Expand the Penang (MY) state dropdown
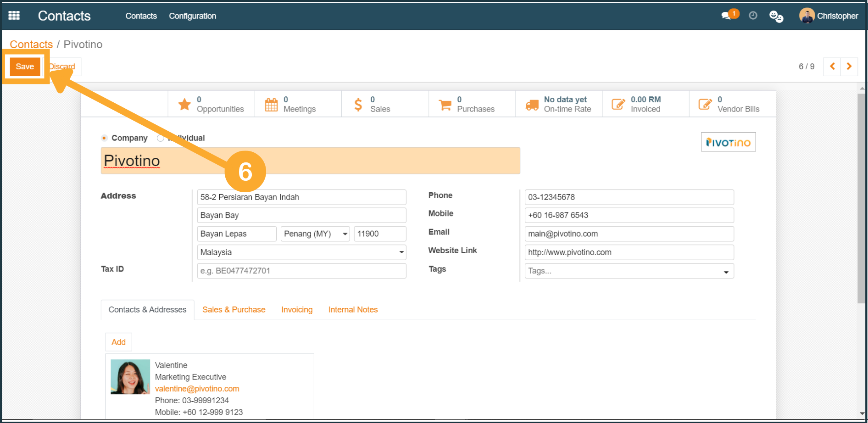This screenshot has width=868, height=423. coord(345,234)
